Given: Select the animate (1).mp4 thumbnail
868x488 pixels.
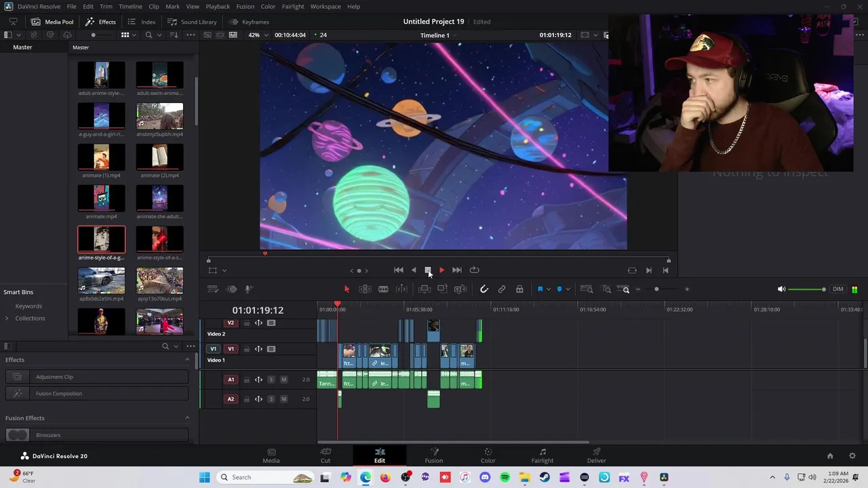Looking at the screenshot, I should point(101,157).
